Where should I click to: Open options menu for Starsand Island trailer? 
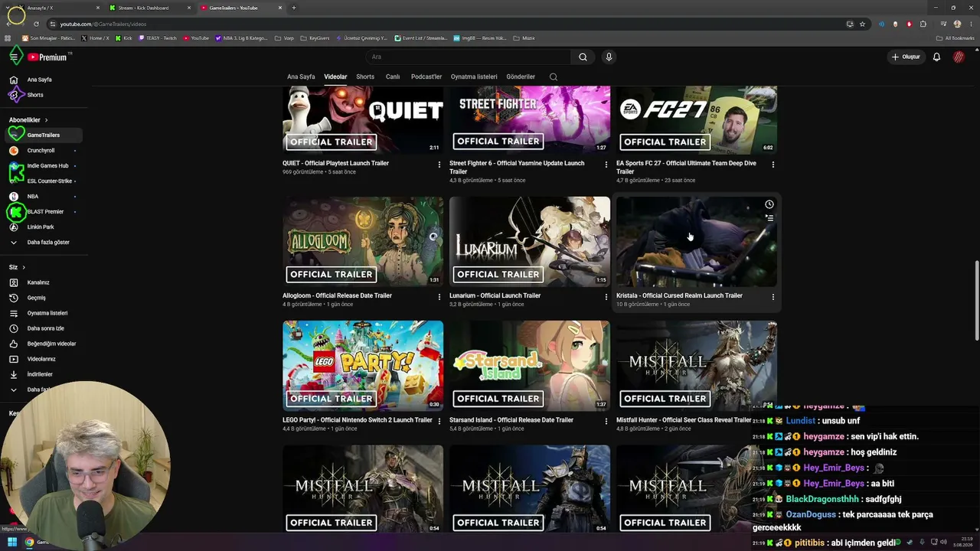pyautogui.click(x=606, y=422)
